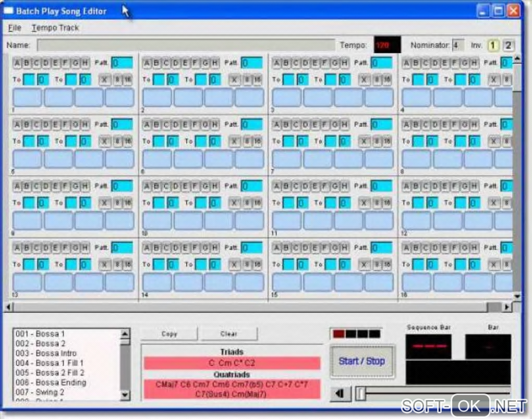Select part A in bar 1
The image size is (532, 419).
(17, 63)
